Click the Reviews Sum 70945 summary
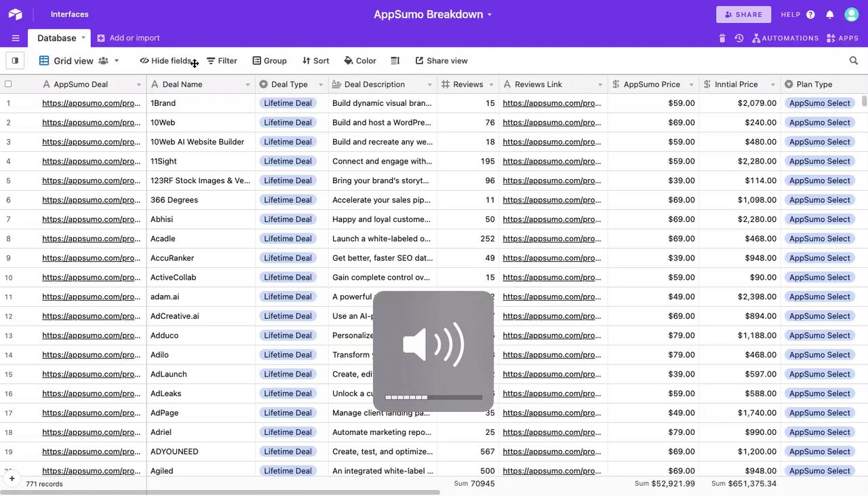Image resolution: width=868 pixels, height=496 pixels. pyautogui.click(x=474, y=484)
